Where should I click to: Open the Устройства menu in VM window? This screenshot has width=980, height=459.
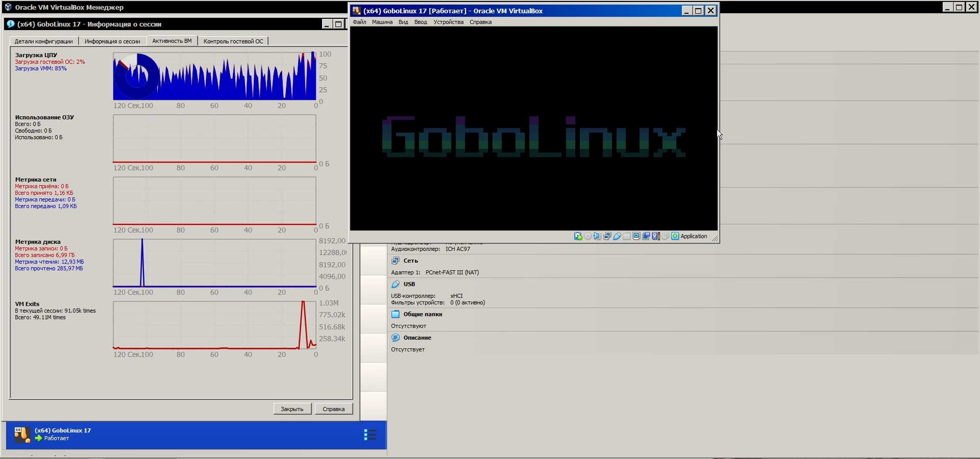click(449, 22)
